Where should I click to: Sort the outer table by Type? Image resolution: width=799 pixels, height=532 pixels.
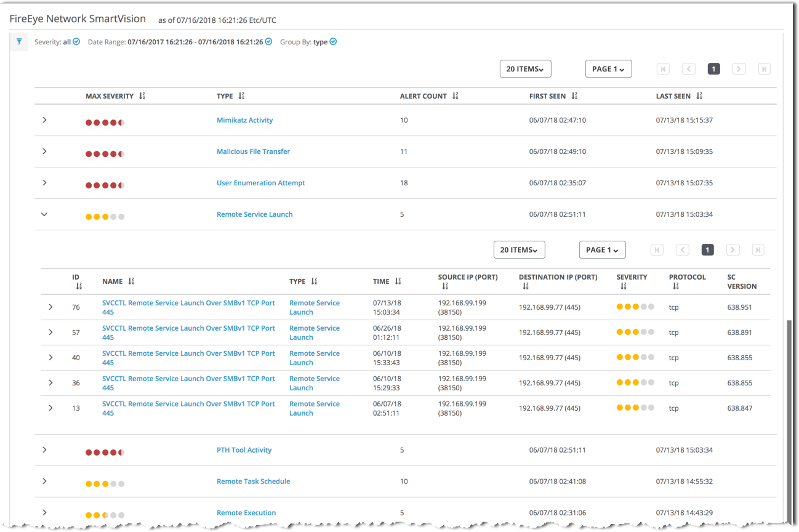click(241, 96)
